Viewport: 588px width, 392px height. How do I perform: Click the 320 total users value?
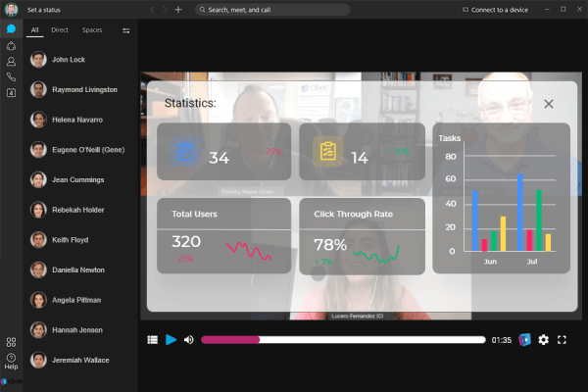pos(186,242)
